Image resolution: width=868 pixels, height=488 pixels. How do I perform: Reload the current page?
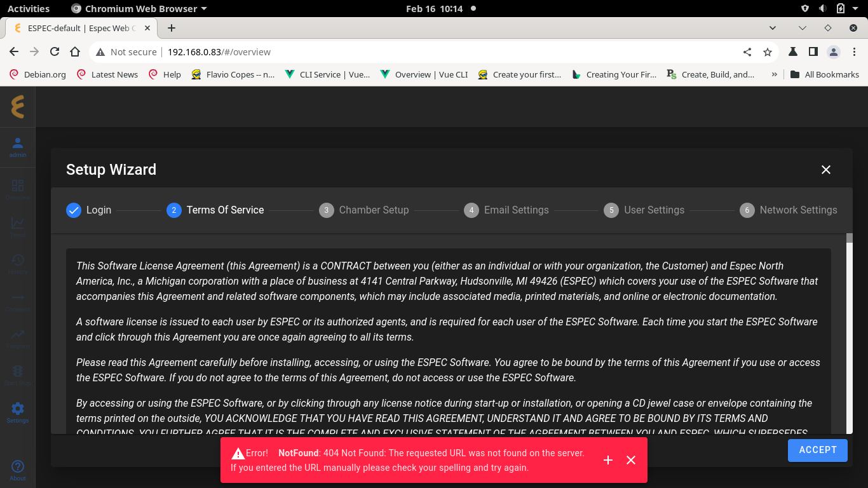[x=55, y=52]
